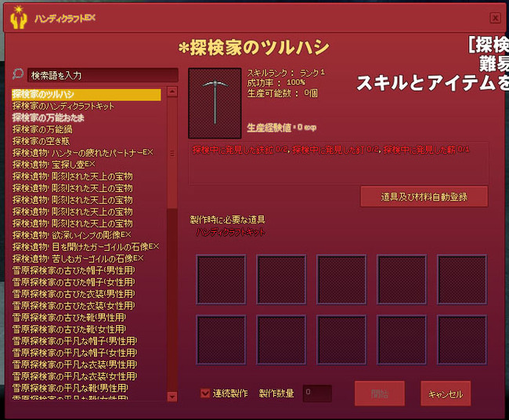The image size is (509, 420).
Task: Click the 開始 button
Action: pyautogui.click(x=380, y=393)
